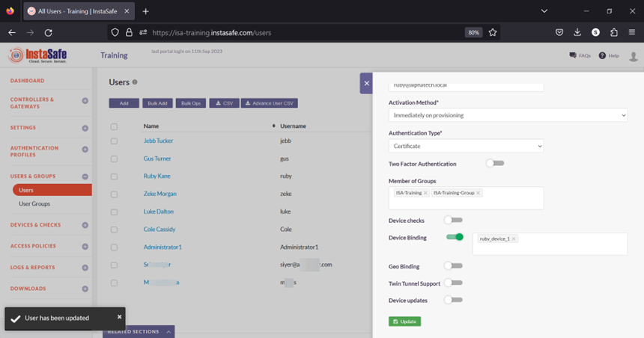This screenshot has width=644, height=338.
Task: Click the Firefox downloads icon
Action: click(577, 32)
